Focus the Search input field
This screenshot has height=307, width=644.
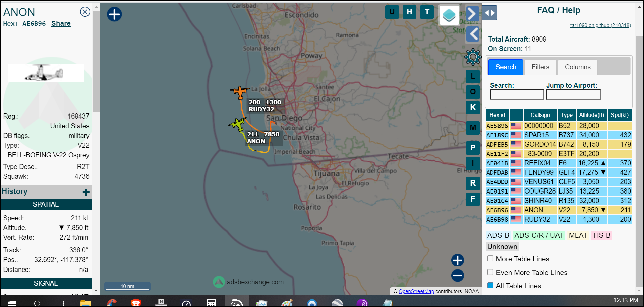(517, 95)
